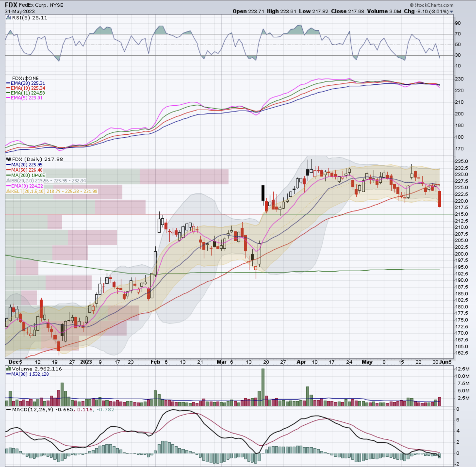Click the Keltner icon beside KELT(20,1.5,10)
The height and width of the screenshot is (467, 476).
coord(8,191)
